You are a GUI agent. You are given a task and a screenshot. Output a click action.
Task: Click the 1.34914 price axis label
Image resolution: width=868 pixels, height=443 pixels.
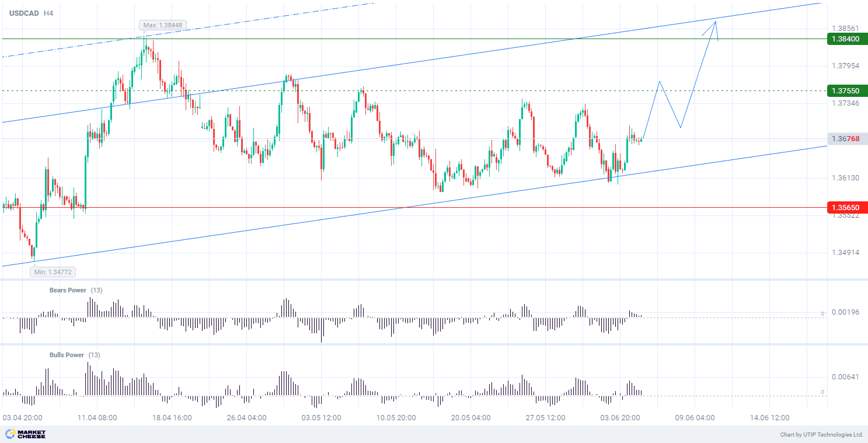pos(845,252)
